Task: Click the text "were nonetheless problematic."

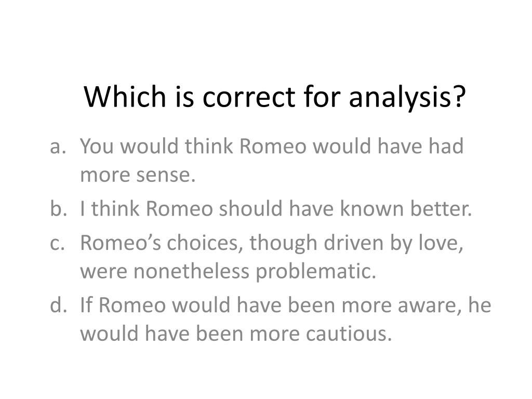Action: pyautogui.click(x=229, y=271)
